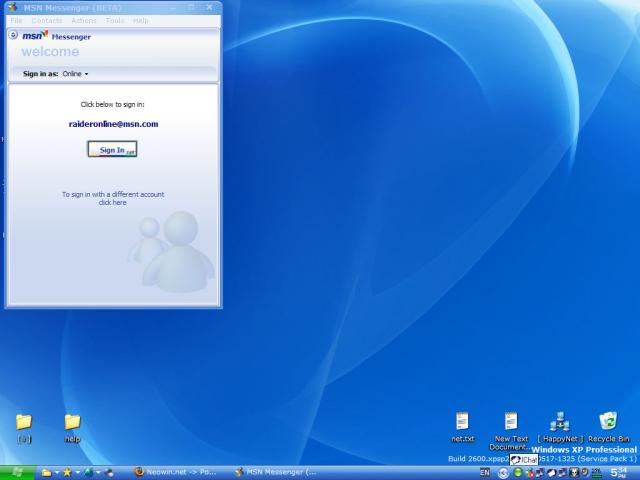The height and width of the screenshot is (480, 640).
Task: Open the File menu in MSN Messenger
Action: tap(16, 20)
